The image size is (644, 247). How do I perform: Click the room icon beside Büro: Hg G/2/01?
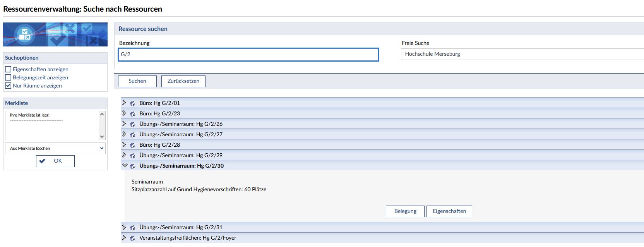pos(132,103)
